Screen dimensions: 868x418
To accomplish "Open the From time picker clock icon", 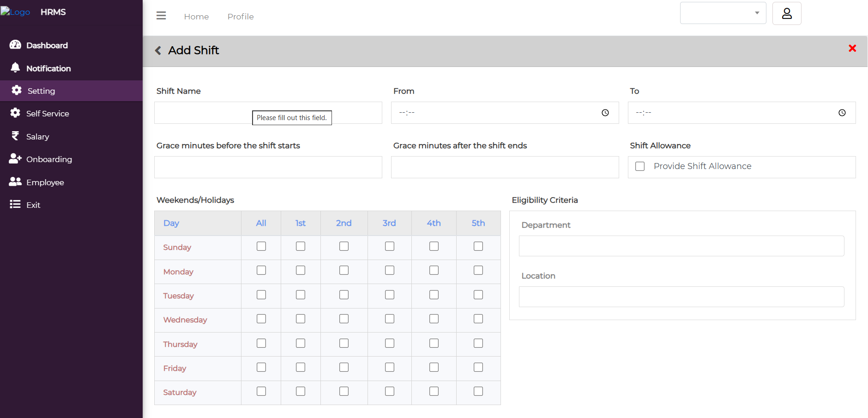I will [605, 113].
